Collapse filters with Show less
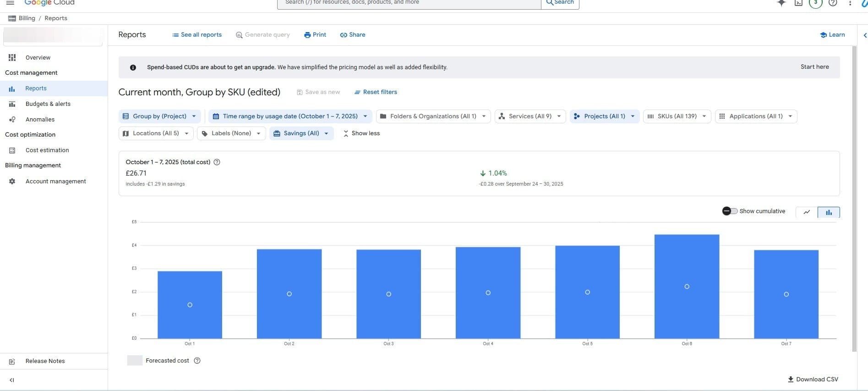The width and height of the screenshot is (868, 391). coord(361,133)
